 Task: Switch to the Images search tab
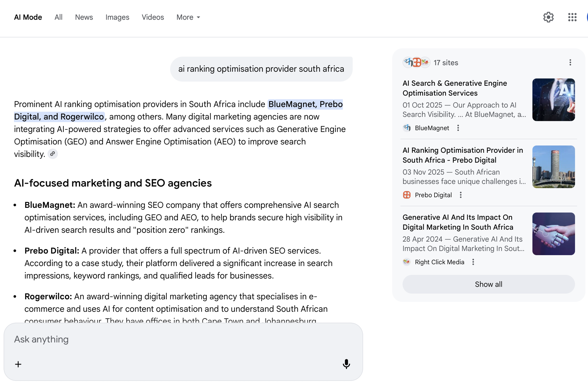pyautogui.click(x=117, y=17)
